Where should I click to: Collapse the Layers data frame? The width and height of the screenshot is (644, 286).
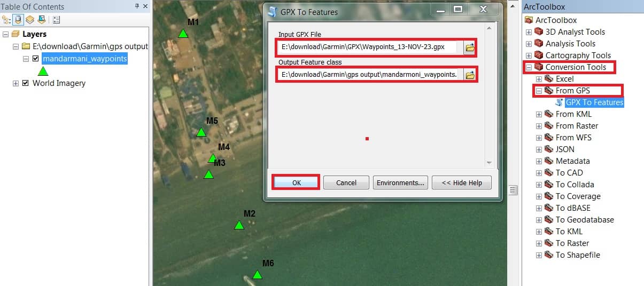click(x=5, y=34)
